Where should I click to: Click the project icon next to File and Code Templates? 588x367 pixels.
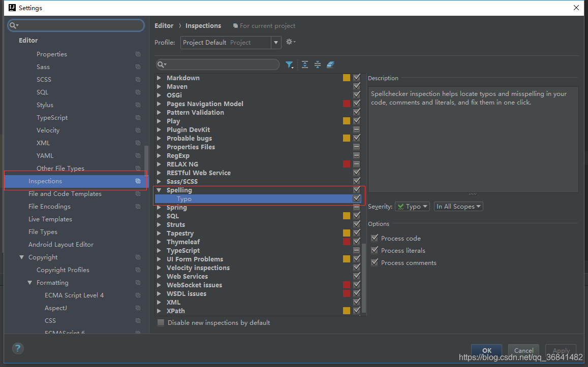138,193
